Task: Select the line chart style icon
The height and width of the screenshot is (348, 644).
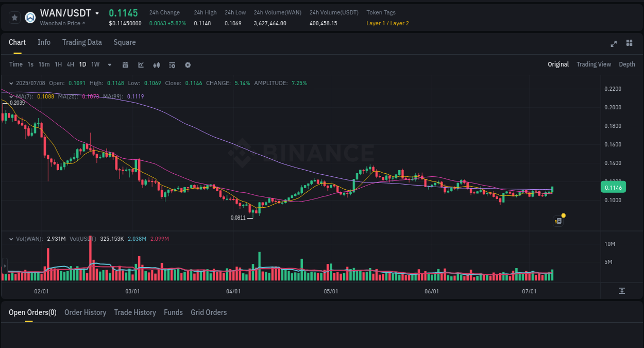Action: (140, 64)
